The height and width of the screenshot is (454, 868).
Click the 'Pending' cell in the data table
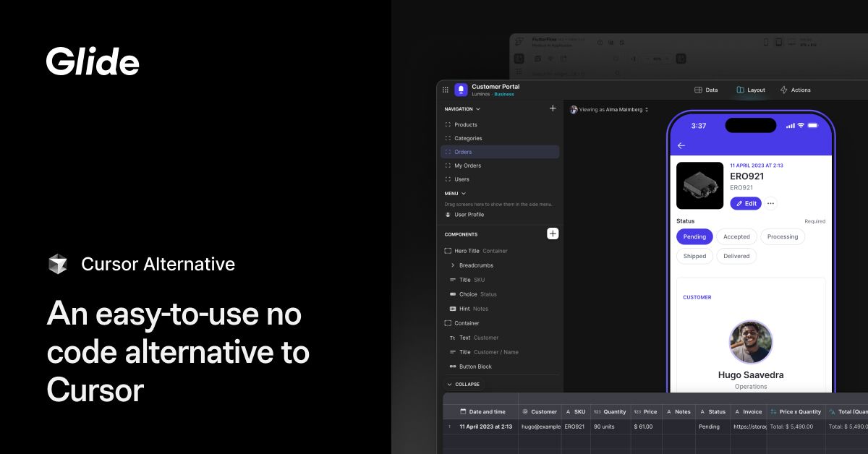click(712, 427)
